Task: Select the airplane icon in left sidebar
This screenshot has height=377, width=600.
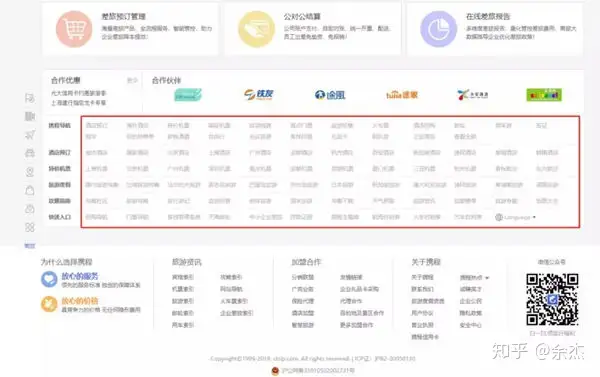Action: coord(30,135)
